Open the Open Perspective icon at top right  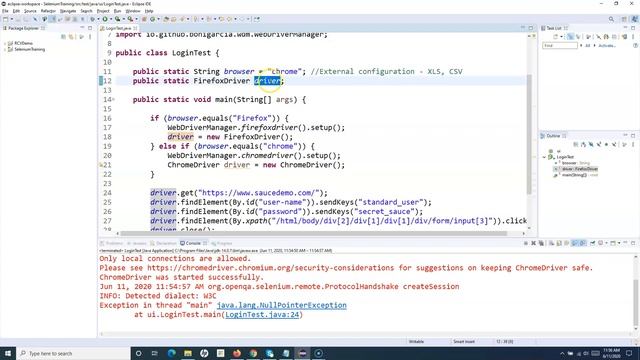click(x=624, y=19)
